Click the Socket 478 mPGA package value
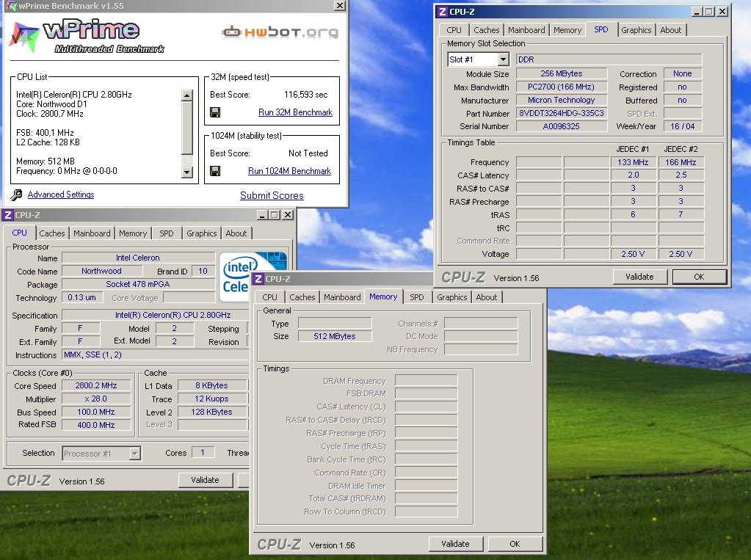The image size is (751, 560). 138,284
